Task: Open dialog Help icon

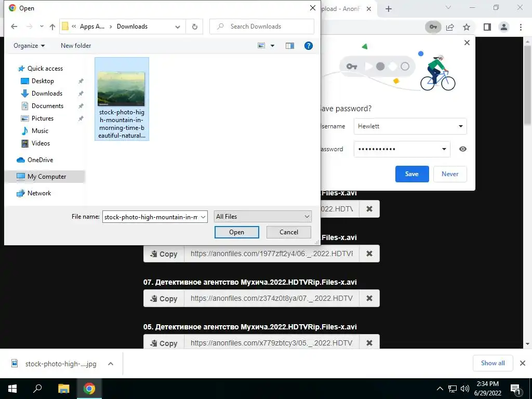Action: pos(309,46)
